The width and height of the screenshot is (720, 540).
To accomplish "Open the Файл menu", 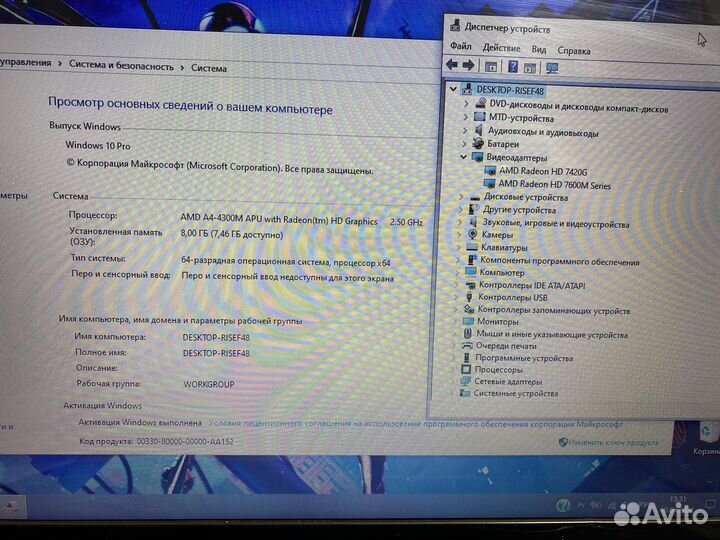I will coord(461,46).
